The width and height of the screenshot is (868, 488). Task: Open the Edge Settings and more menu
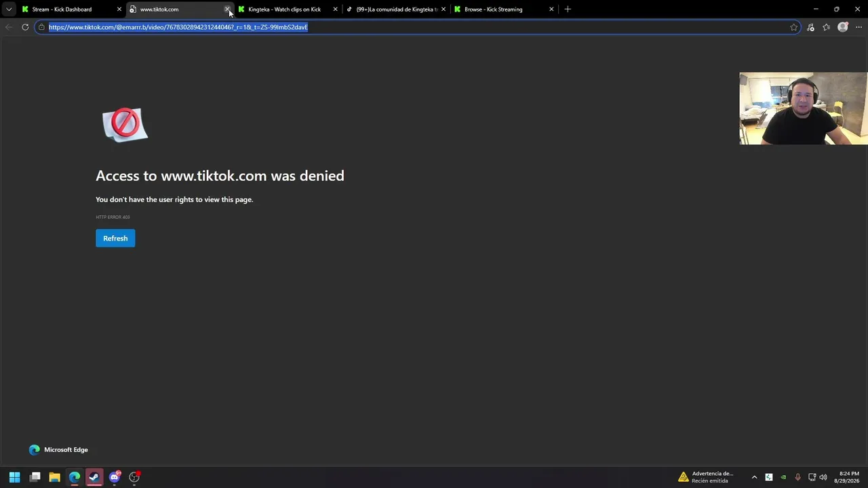[859, 27]
